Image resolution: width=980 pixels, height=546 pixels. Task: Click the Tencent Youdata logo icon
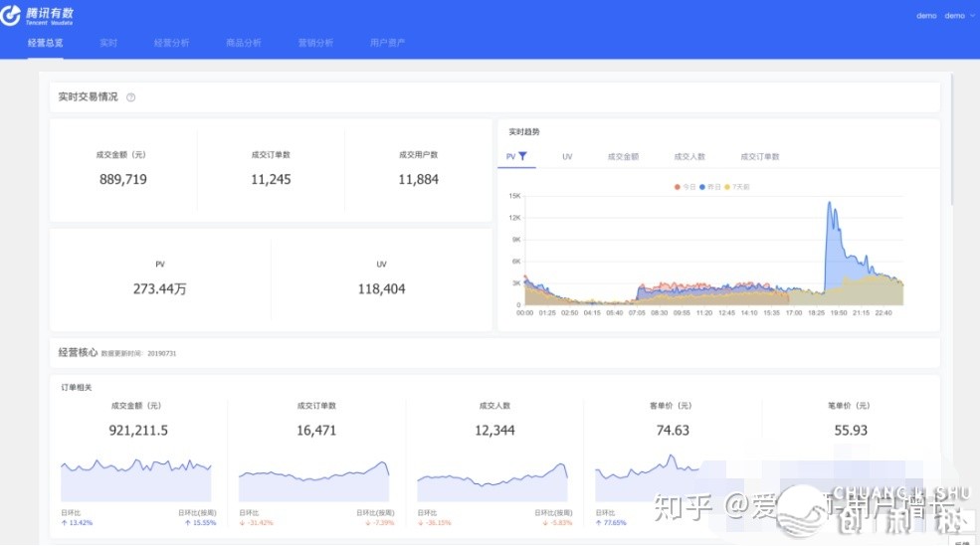point(10,14)
